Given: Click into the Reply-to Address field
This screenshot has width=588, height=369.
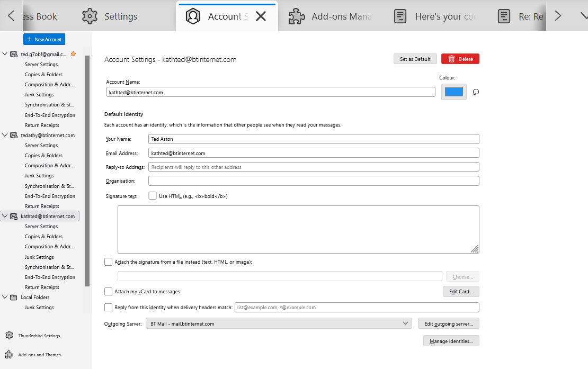Looking at the screenshot, I should tap(314, 167).
